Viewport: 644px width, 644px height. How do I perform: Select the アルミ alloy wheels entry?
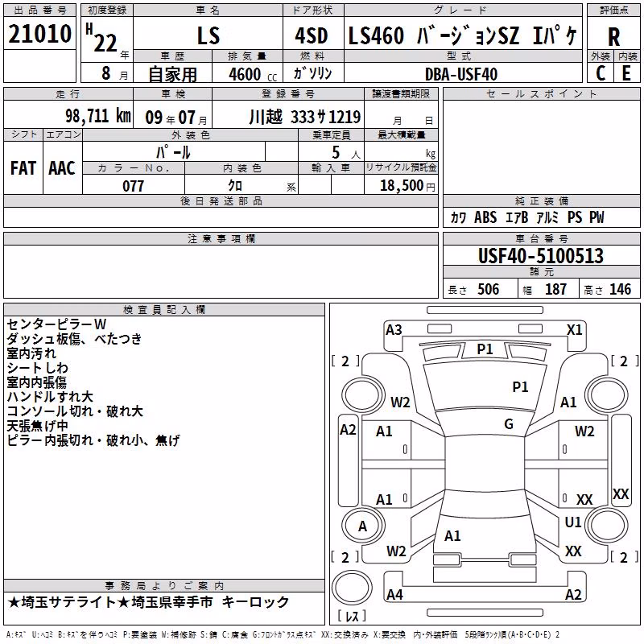click(547, 217)
